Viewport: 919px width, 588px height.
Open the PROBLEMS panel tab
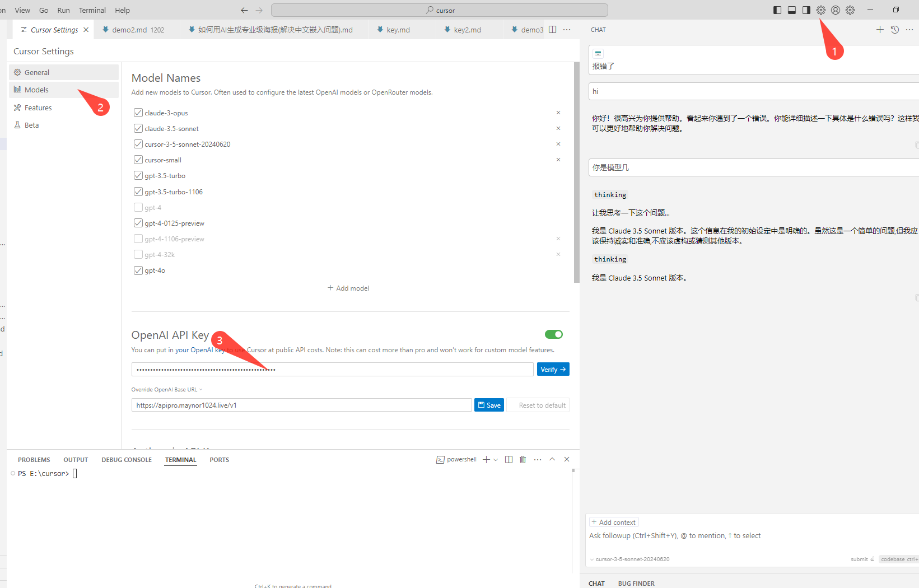point(34,460)
